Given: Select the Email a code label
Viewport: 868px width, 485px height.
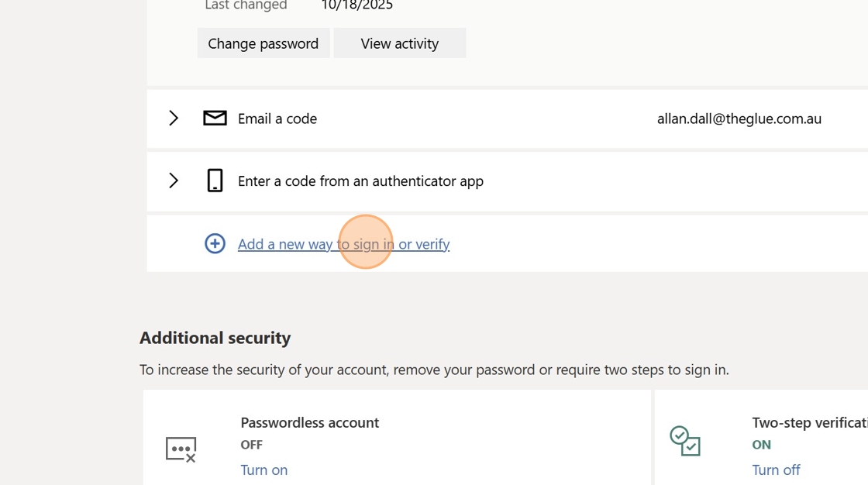Looking at the screenshot, I should click(x=277, y=119).
